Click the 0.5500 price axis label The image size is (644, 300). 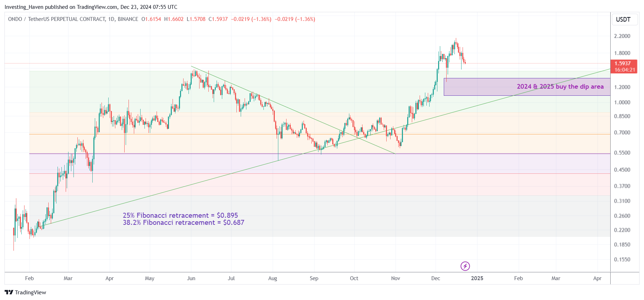622,153
